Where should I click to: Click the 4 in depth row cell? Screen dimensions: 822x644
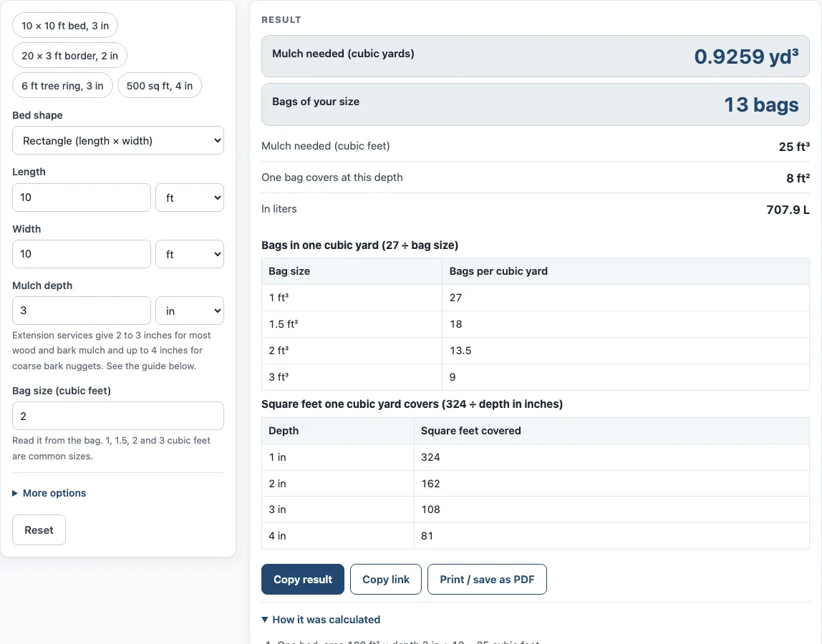point(338,536)
